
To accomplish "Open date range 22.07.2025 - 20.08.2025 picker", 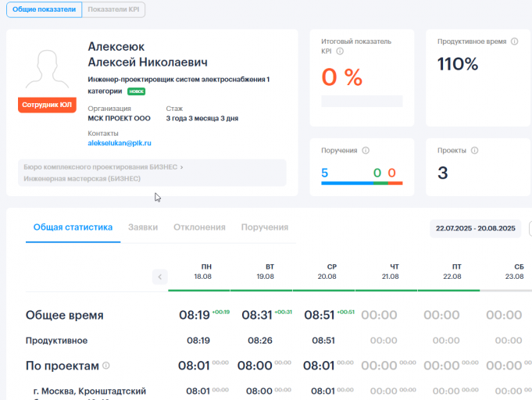I will 475,228.
